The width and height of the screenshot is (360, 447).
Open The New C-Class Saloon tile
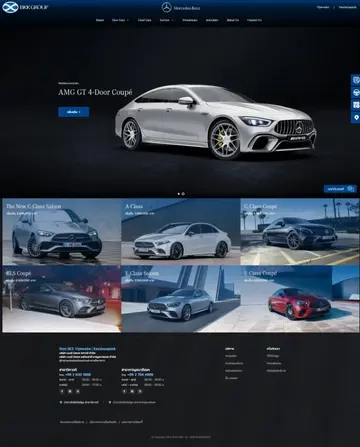point(61,232)
